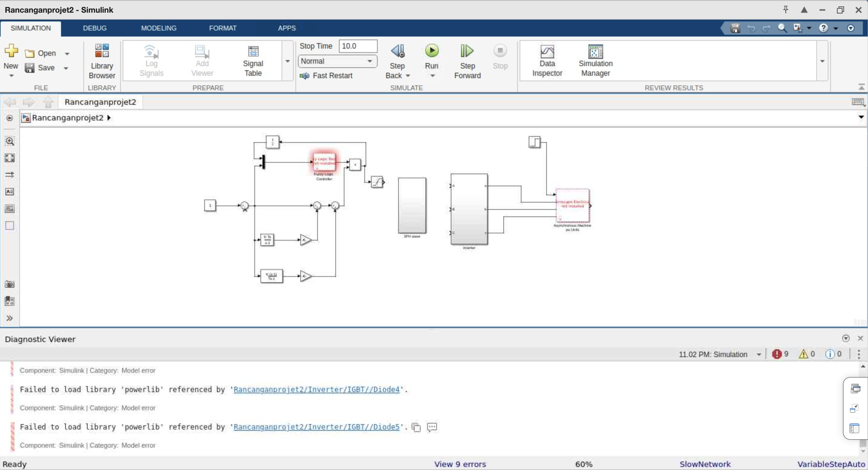
Task: Click the search magnifier in quick-access bar
Action: (782, 28)
